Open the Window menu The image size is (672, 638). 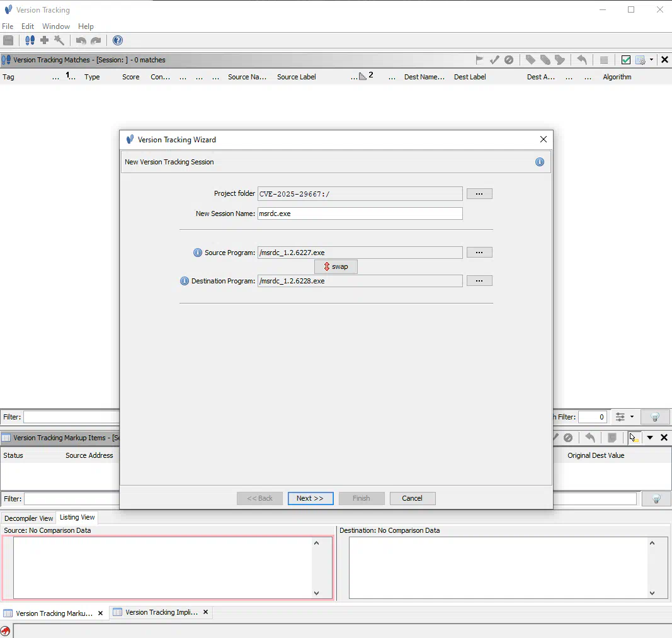coord(55,26)
